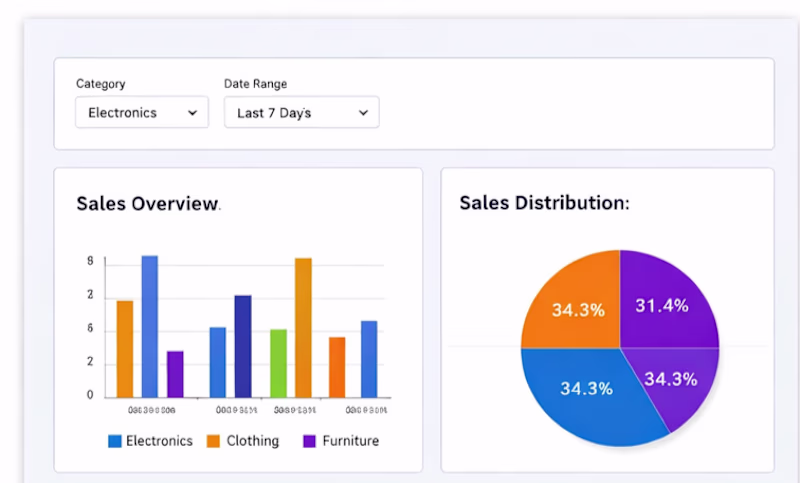Image resolution: width=800 pixels, height=483 pixels.
Task: Open the Category dropdown showing Electronics
Action: tap(141, 113)
